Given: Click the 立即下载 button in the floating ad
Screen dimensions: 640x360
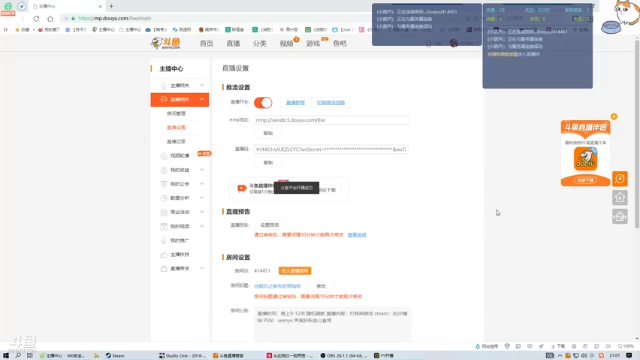Looking at the screenshot, I should coord(585,180).
